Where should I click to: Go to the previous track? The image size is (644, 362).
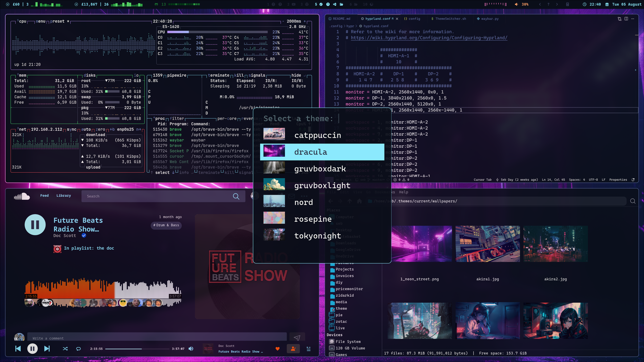(18, 349)
